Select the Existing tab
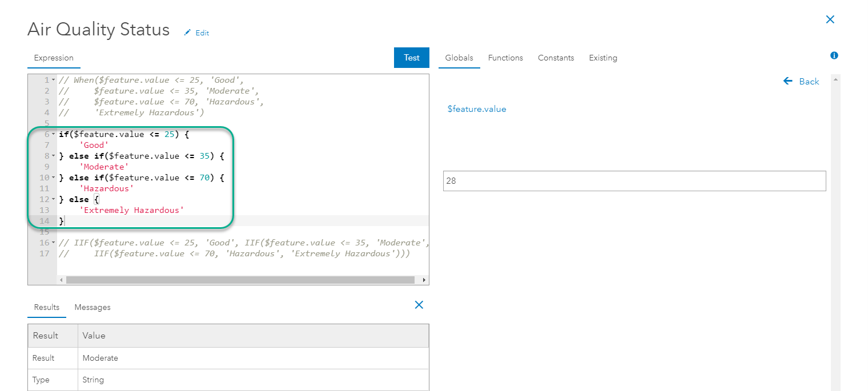 coord(603,58)
